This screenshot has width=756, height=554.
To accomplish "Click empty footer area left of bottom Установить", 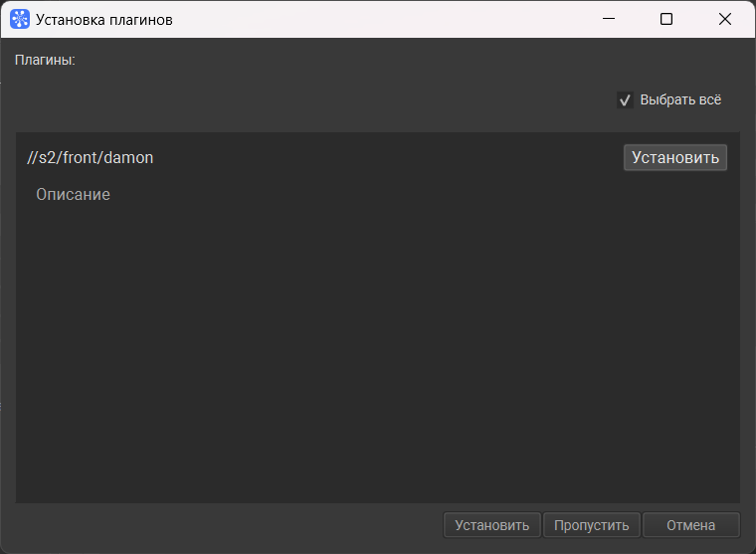I will pyautogui.click(x=229, y=525).
